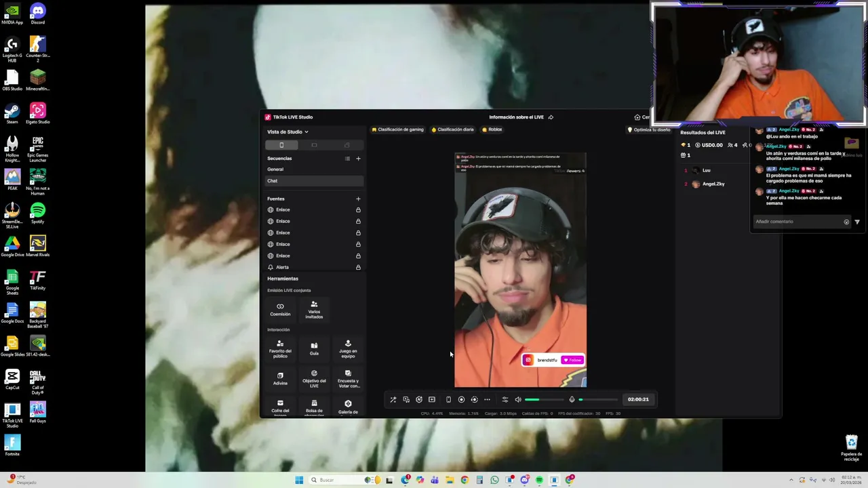The width and height of the screenshot is (868, 488).
Task: Open NVIDIA App desktop icon
Action: 12,14
